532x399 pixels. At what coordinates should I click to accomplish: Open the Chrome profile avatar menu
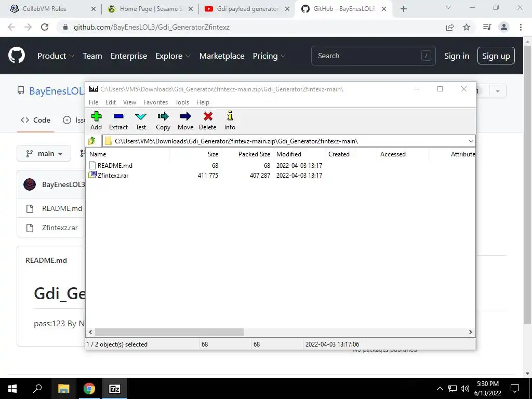(504, 27)
